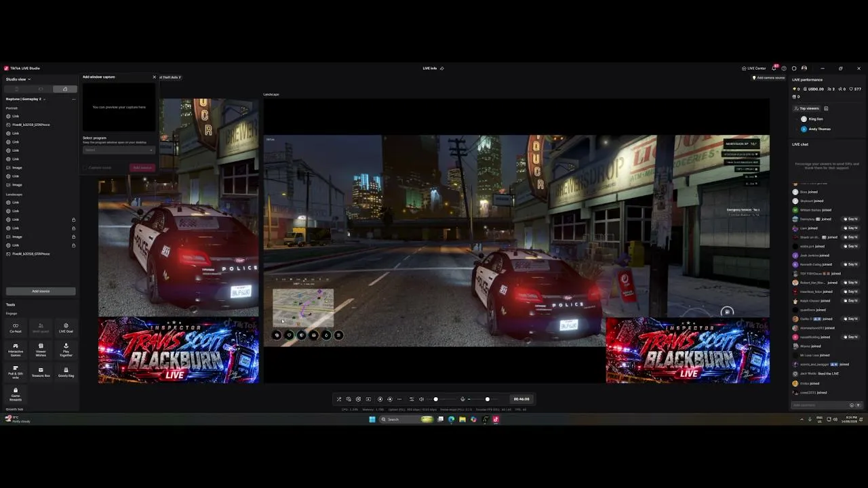Launch Interactive Games tool
This screenshot has width=868, height=488.
pos(16,350)
